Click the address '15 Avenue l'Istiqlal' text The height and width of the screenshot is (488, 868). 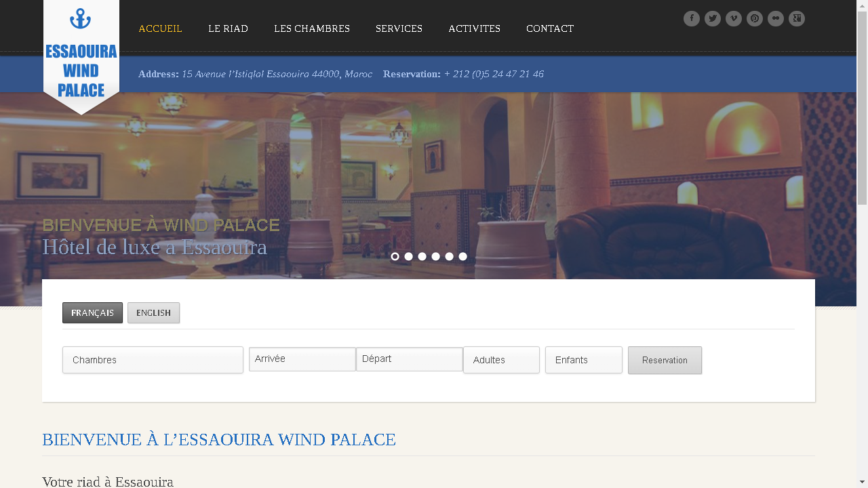pyautogui.click(x=277, y=74)
